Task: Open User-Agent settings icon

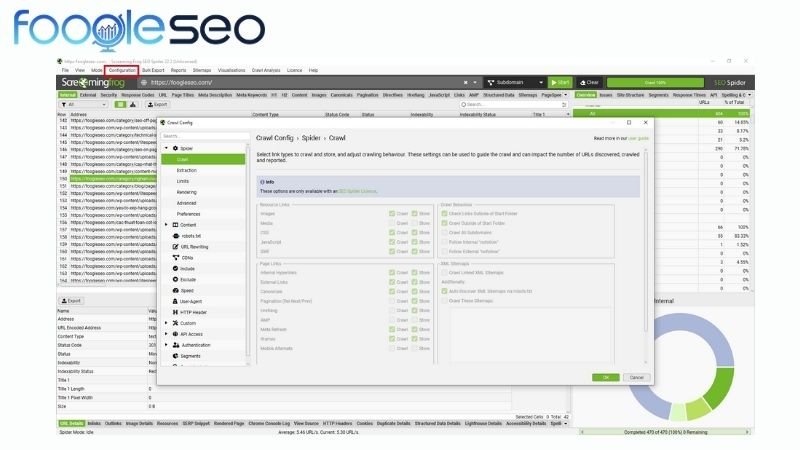Action: coord(176,302)
